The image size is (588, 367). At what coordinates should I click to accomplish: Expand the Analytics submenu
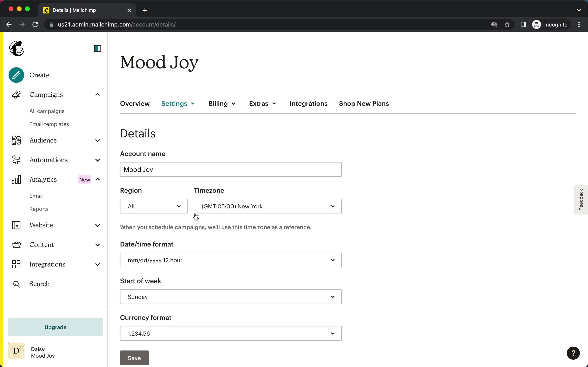click(x=97, y=179)
